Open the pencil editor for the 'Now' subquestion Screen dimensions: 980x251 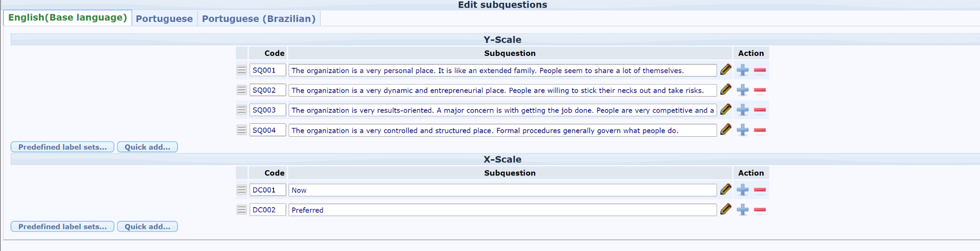725,189
